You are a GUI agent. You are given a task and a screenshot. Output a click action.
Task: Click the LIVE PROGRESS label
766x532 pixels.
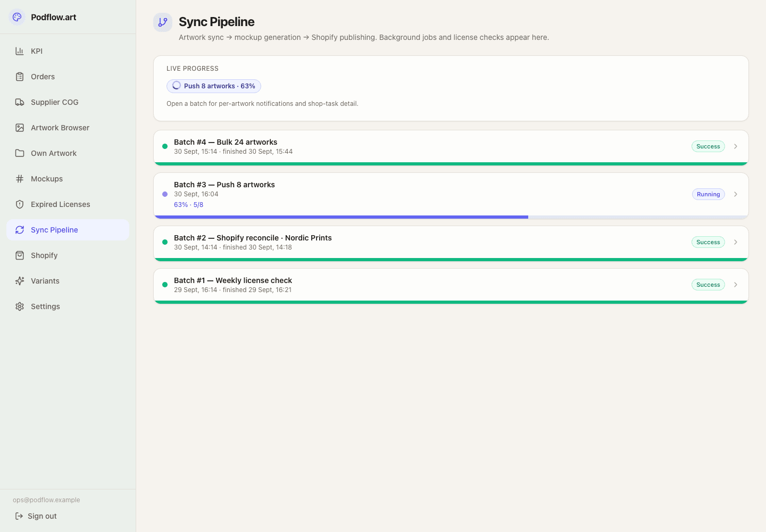pyautogui.click(x=193, y=69)
